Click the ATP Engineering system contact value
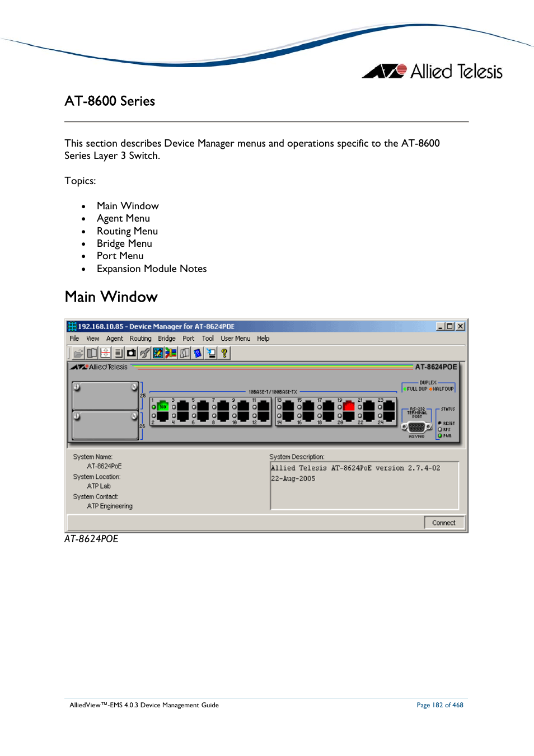The image size is (534, 756). tap(110, 506)
